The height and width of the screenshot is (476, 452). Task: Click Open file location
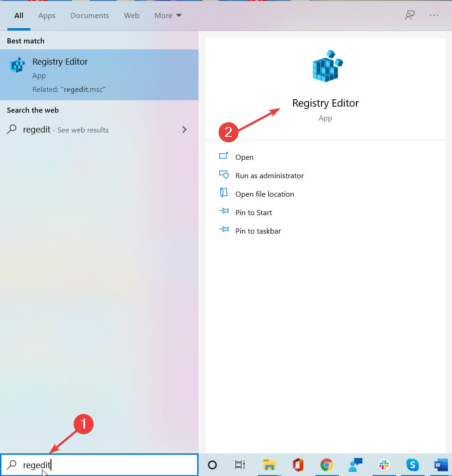click(265, 194)
